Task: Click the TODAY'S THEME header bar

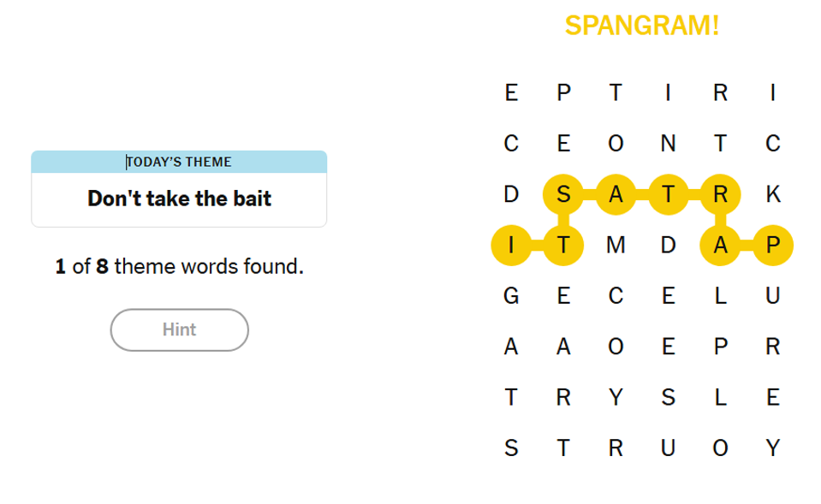Action: click(x=179, y=162)
